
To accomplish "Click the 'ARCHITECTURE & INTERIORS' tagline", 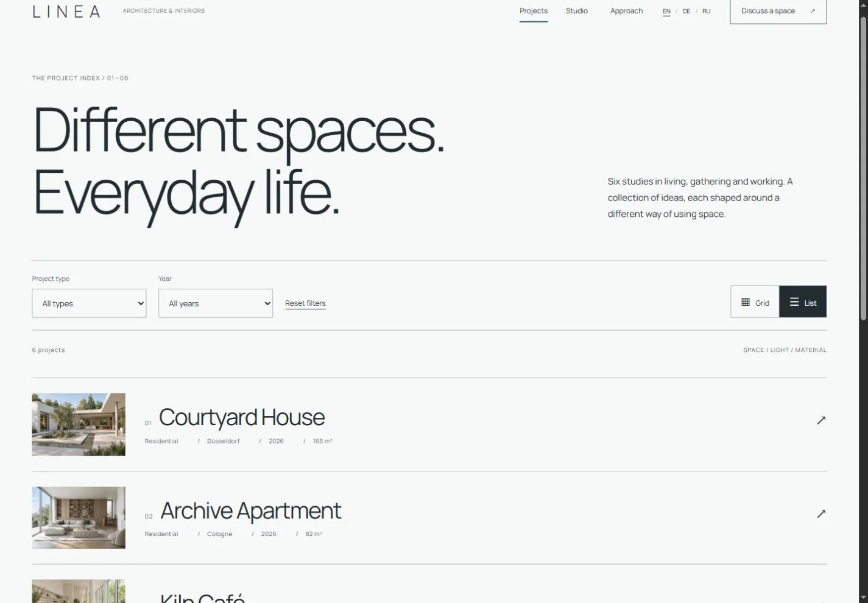I will click(164, 11).
